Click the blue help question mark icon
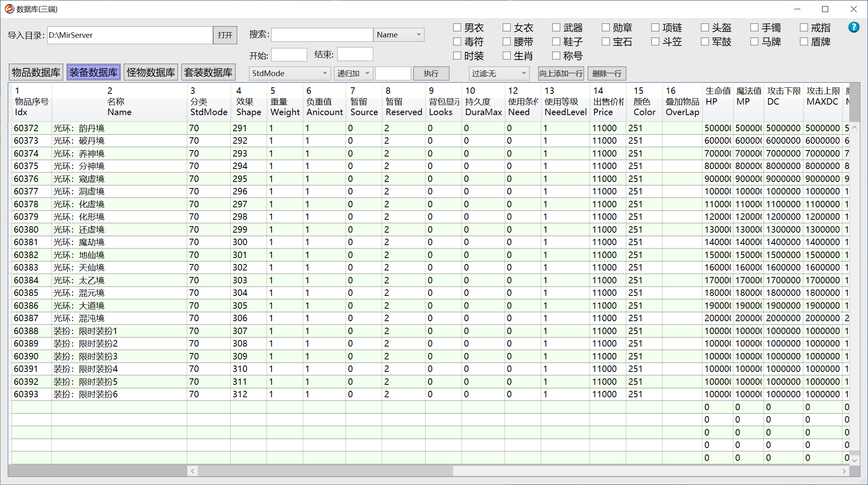The image size is (868, 485). tap(853, 27)
